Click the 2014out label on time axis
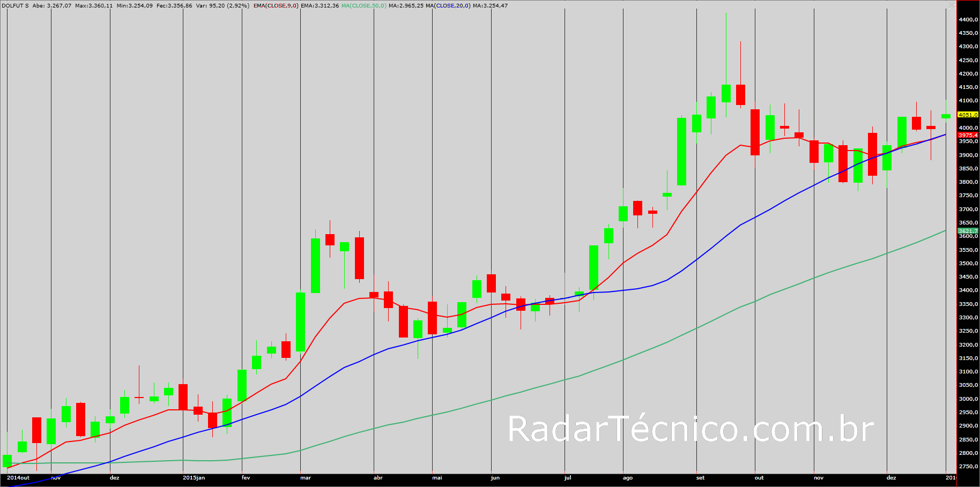980x487 pixels. click(x=18, y=477)
